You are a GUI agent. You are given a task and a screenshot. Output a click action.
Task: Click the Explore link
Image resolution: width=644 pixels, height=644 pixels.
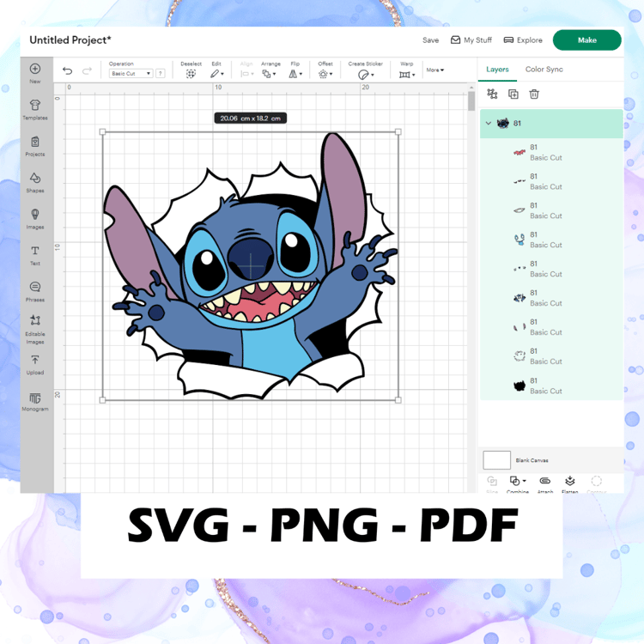523,39
